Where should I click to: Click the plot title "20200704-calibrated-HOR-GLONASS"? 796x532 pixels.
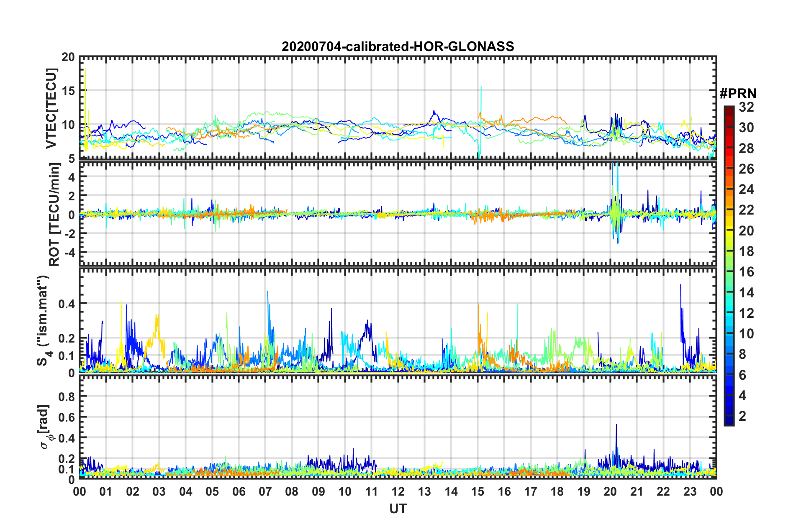(x=398, y=46)
